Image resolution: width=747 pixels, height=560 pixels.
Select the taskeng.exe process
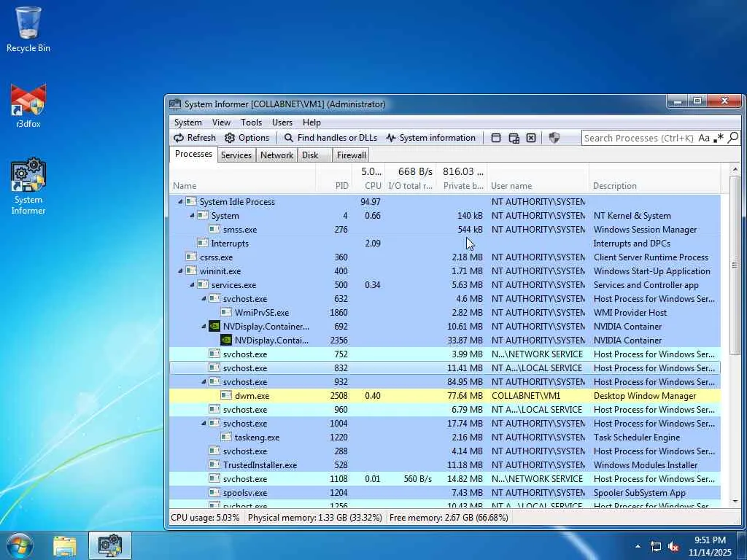(x=445, y=437)
